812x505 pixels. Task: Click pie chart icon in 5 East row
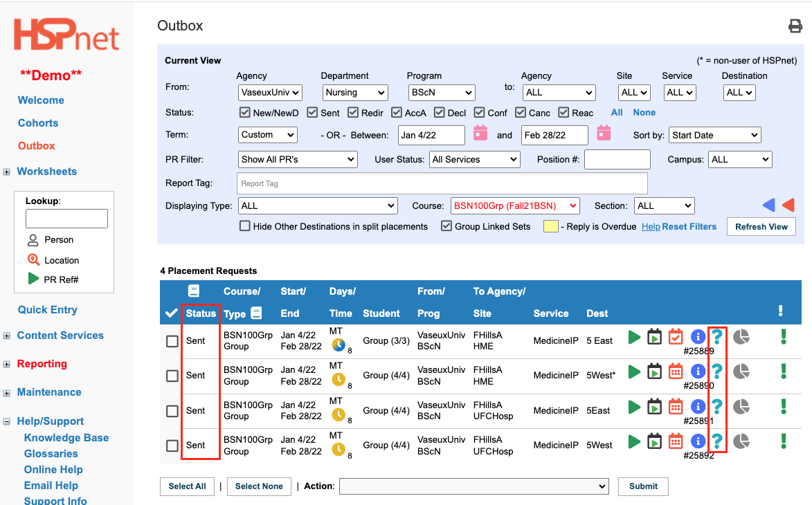point(741,337)
